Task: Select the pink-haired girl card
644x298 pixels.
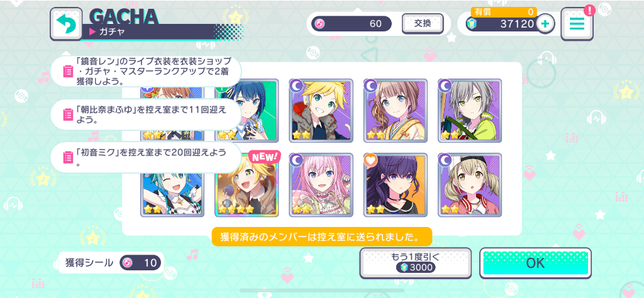Action: tap(321, 185)
